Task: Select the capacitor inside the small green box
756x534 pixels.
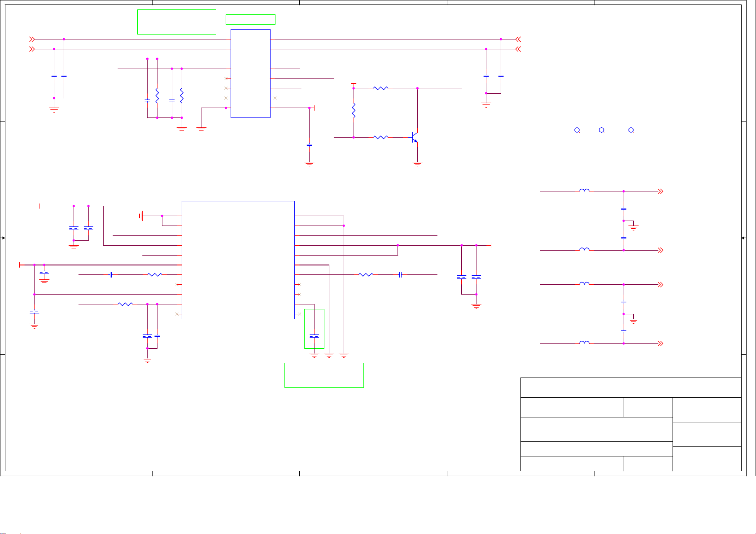Action: (315, 336)
